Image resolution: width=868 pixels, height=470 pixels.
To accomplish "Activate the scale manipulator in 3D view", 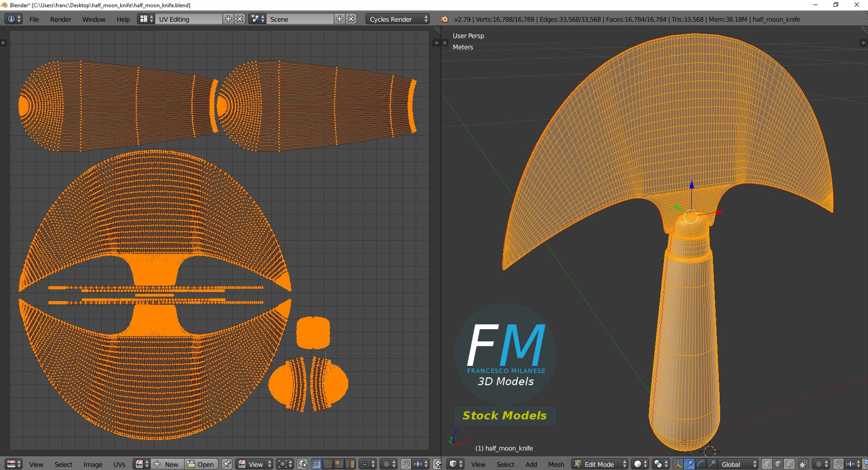I will tap(711, 464).
